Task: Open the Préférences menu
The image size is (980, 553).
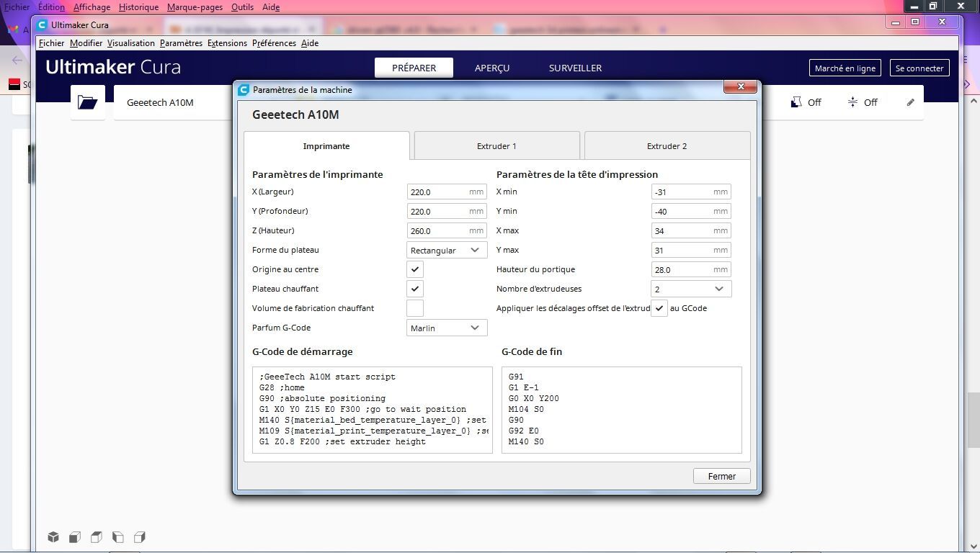Action: coord(274,43)
